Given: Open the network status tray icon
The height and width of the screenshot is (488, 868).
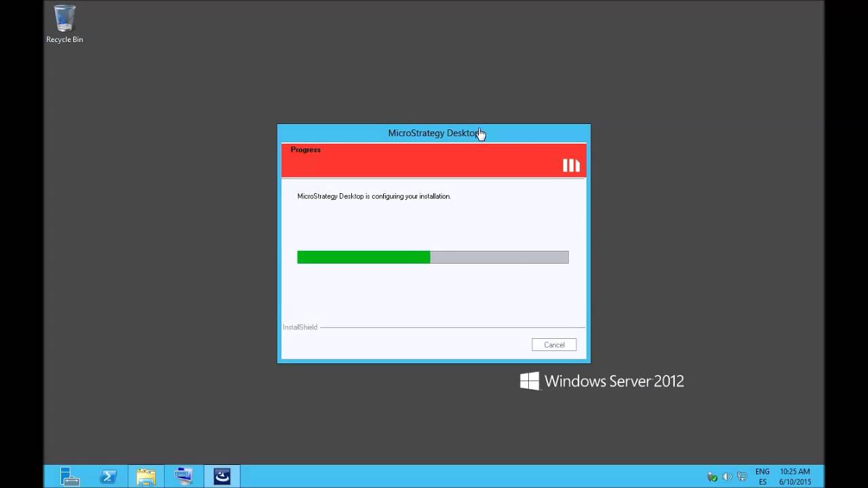Looking at the screenshot, I should click(x=742, y=476).
